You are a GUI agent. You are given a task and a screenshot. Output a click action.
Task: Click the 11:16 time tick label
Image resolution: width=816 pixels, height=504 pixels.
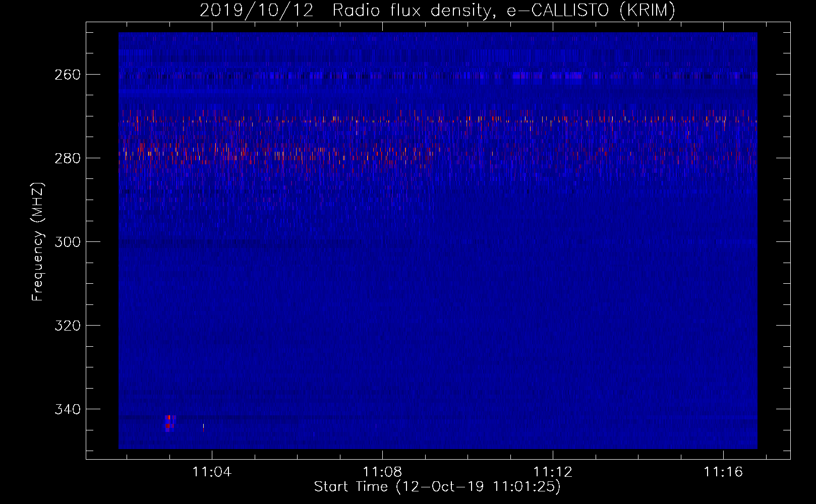point(723,472)
